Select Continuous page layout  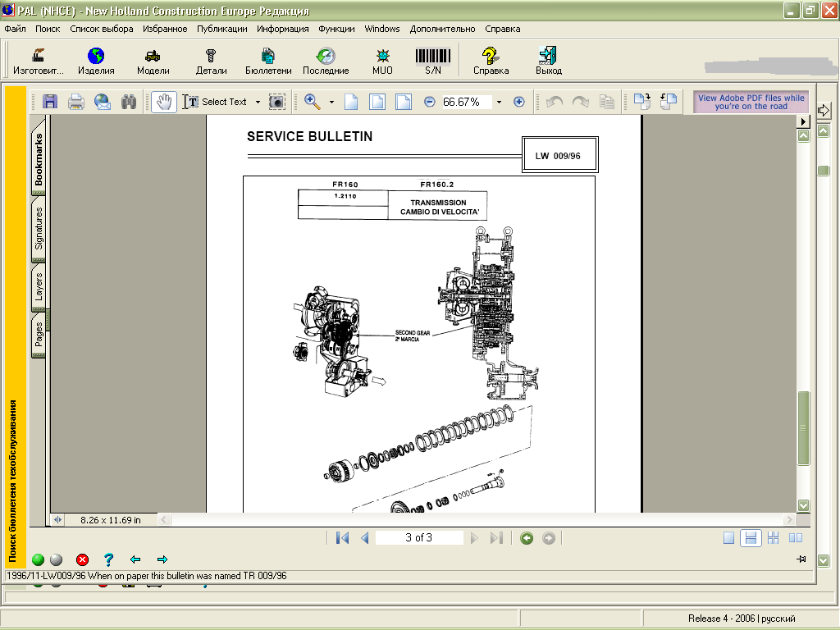coord(751,538)
